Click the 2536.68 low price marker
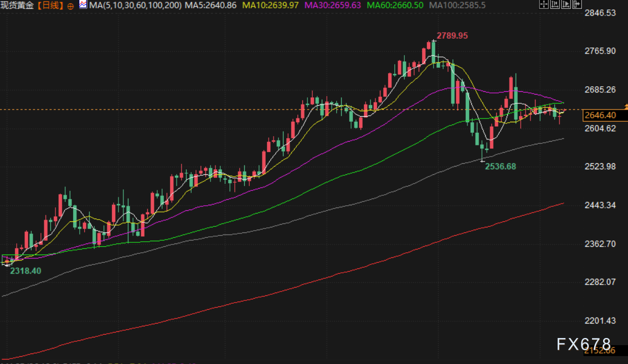628x364 pixels. [501, 167]
